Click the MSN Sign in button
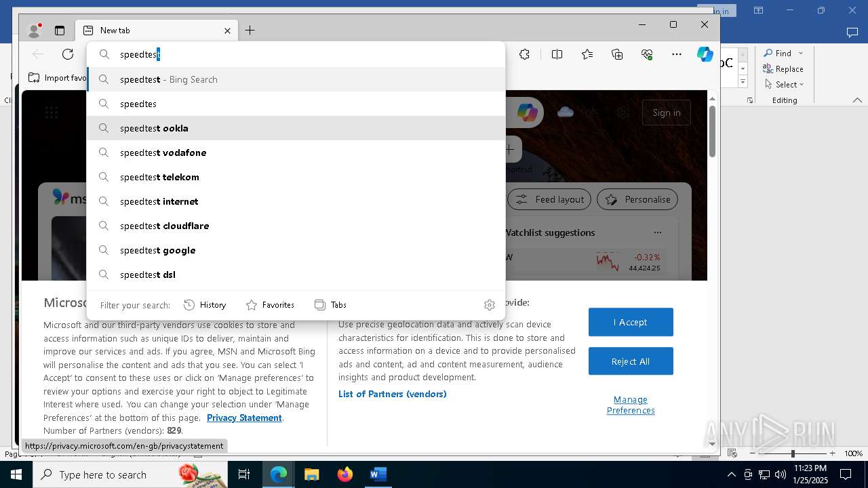 pyautogui.click(x=666, y=113)
